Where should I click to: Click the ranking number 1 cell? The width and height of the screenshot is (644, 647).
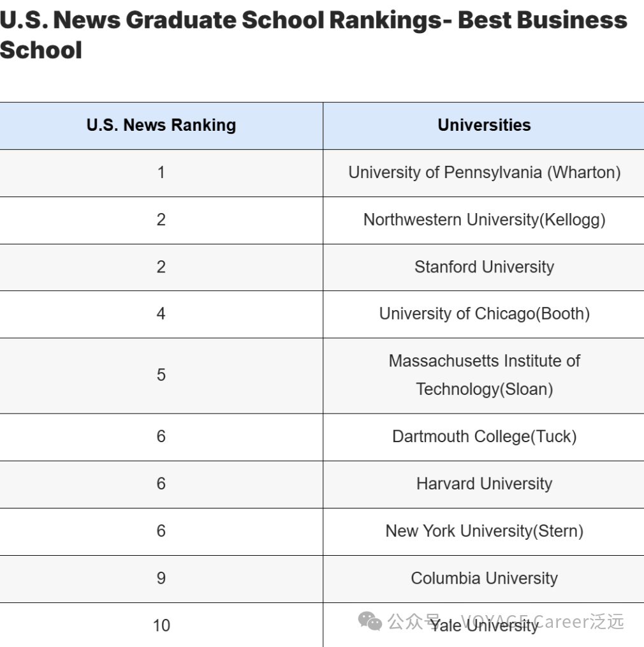(x=161, y=172)
